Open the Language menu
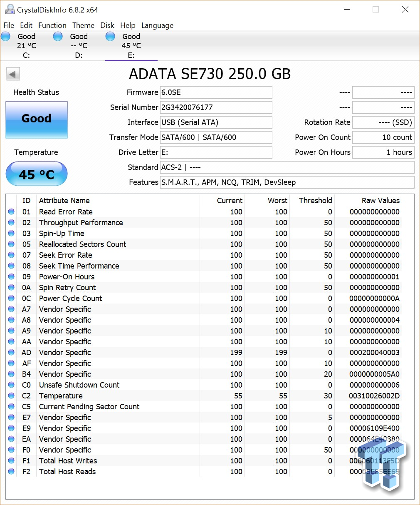The height and width of the screenshot is (505, 420). [157, 25]
